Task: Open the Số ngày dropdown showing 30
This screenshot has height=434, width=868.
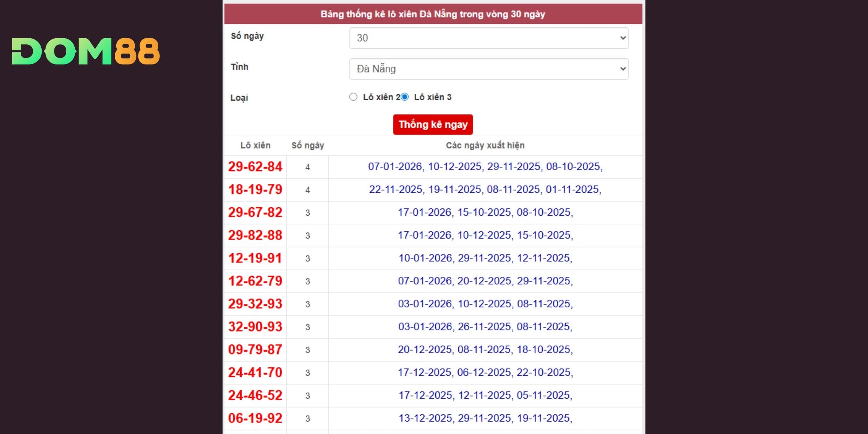Action: [486, 38]
